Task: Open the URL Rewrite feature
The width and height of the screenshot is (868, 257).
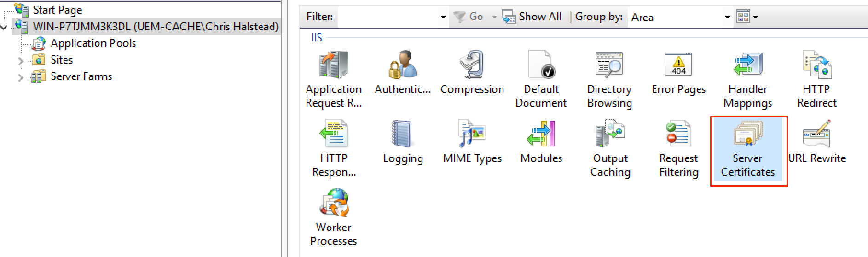Action: click(x=817, y=142)
